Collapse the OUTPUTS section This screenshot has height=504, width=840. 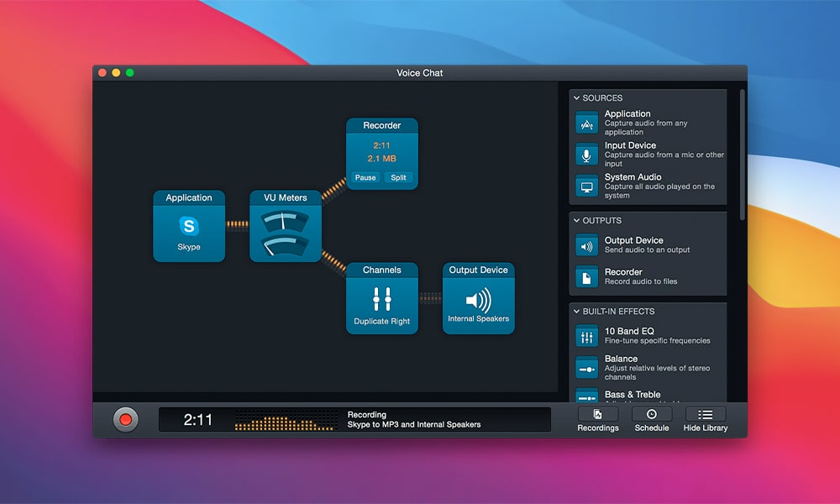point(576,220)
